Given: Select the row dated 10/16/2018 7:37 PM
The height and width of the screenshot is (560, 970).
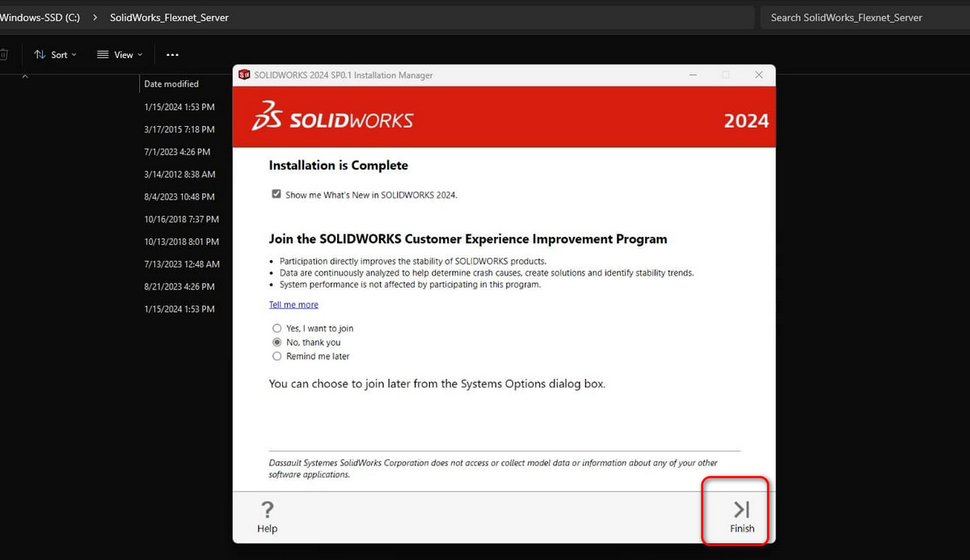Looking at the screenshot, I should 182,219.
